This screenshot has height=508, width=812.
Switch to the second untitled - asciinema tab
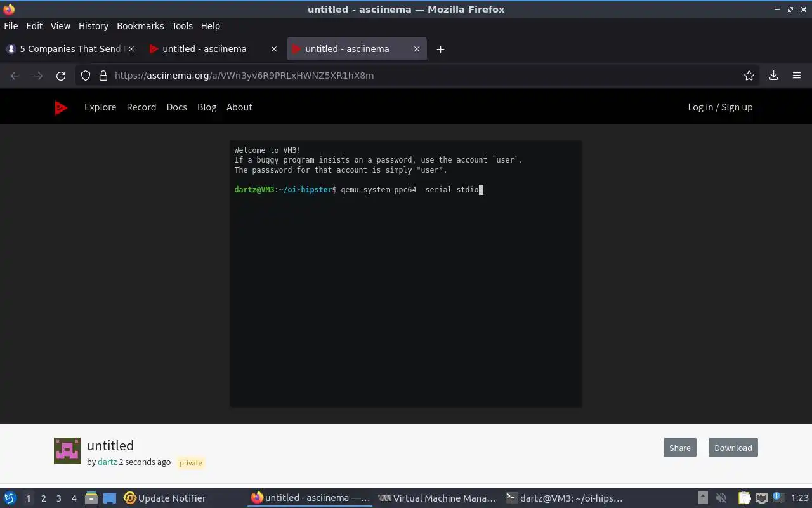[213, 49]
